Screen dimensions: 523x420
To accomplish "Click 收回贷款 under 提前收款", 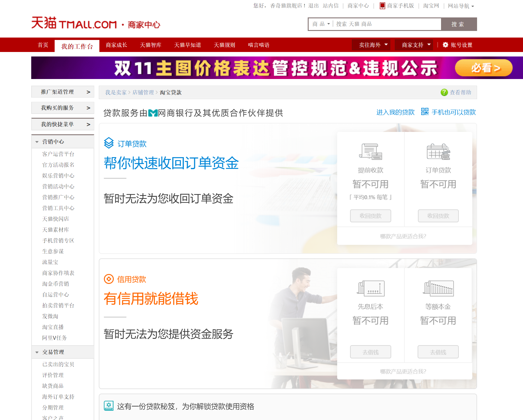I will pos(370,216).
